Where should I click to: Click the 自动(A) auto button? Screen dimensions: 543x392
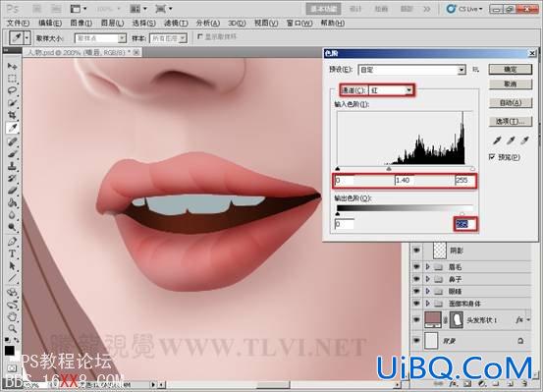pos(510,102)
